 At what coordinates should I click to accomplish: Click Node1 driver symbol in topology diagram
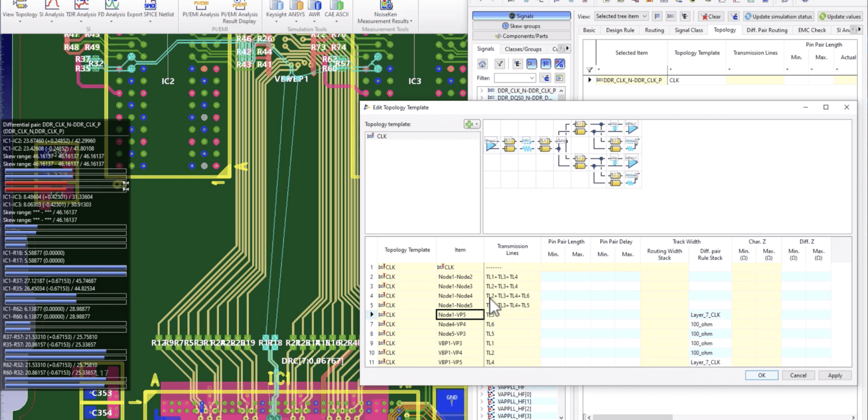(x=491, y=145)
